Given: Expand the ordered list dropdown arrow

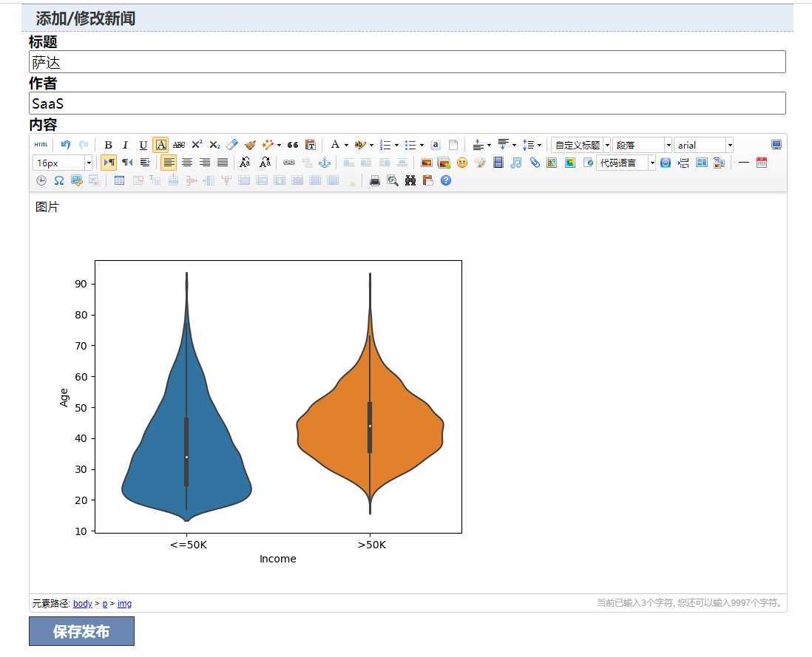Looking at the screenshot, I should click(396, 146).
